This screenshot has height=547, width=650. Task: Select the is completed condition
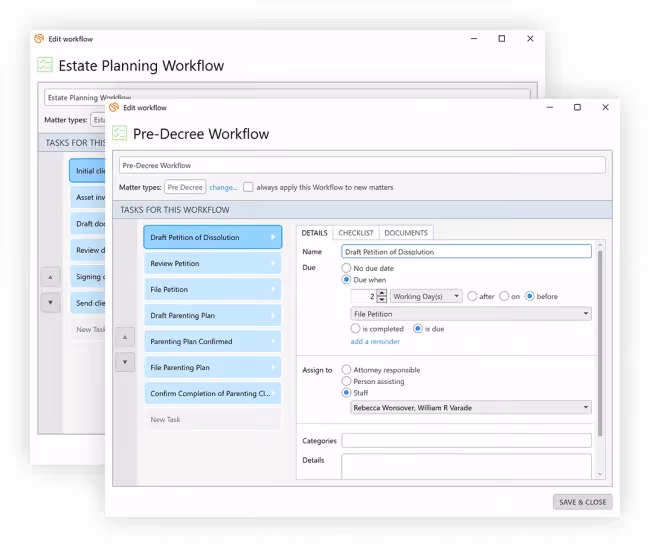click(355, 329)
